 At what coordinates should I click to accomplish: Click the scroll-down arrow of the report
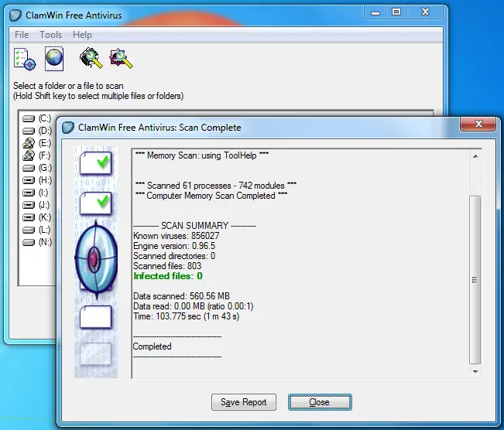coord(475,372)
